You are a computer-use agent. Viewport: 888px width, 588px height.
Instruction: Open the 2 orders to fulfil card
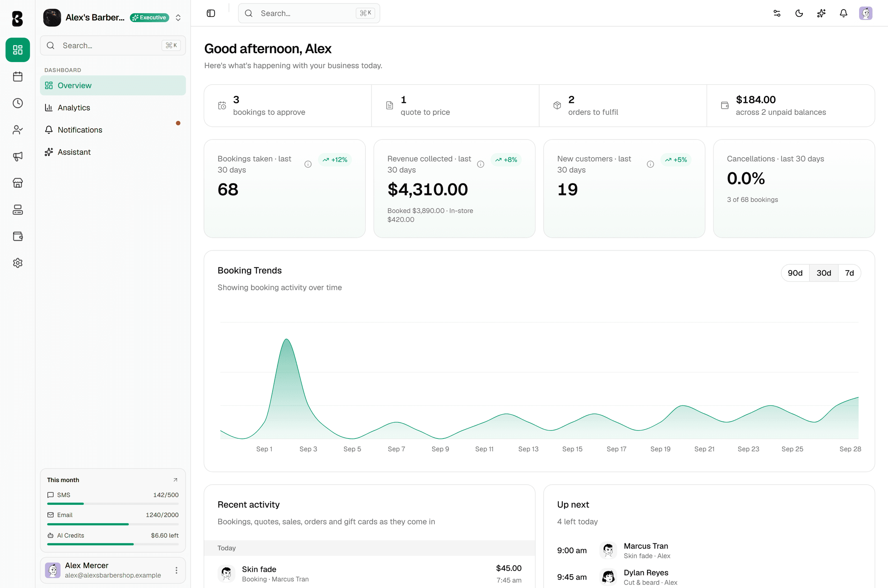(x=623, y=106)
